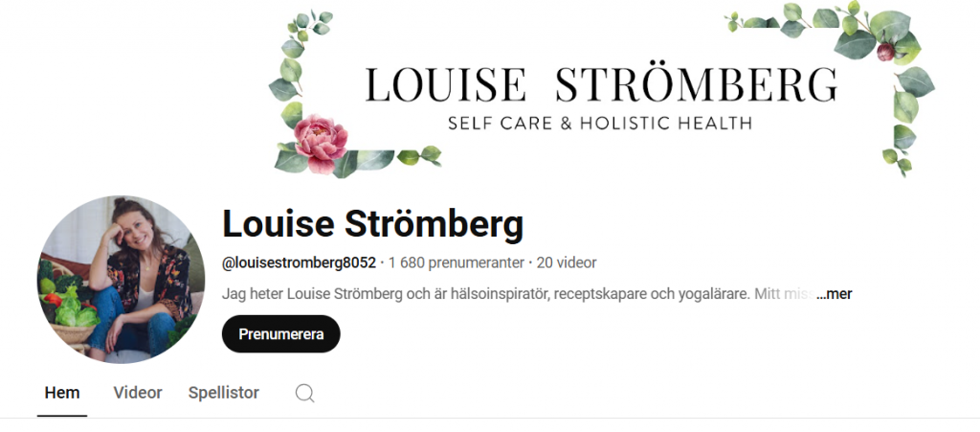Click the leaf cluster left of the red berry
Image resolution: width=980 pixels, height=432 pixels.
tap(793, 19)
